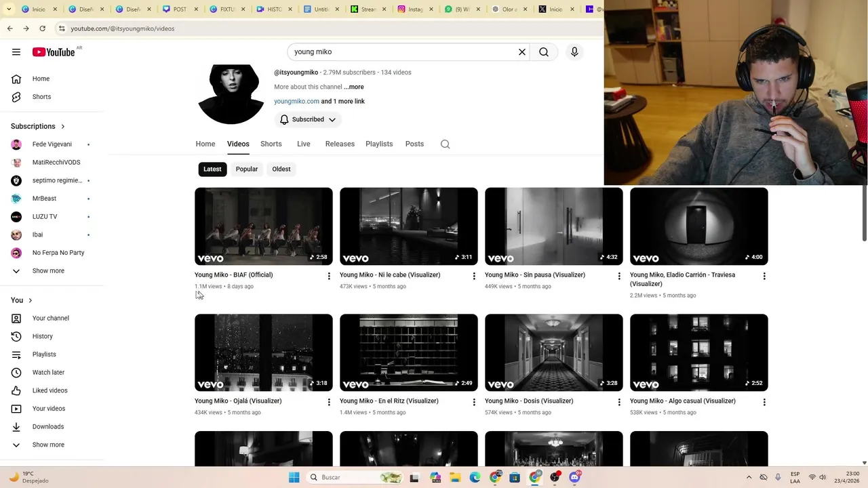The image size is (868, 488).
Task: Open options menu for En el Ritz video
Action: coord(474,402)
